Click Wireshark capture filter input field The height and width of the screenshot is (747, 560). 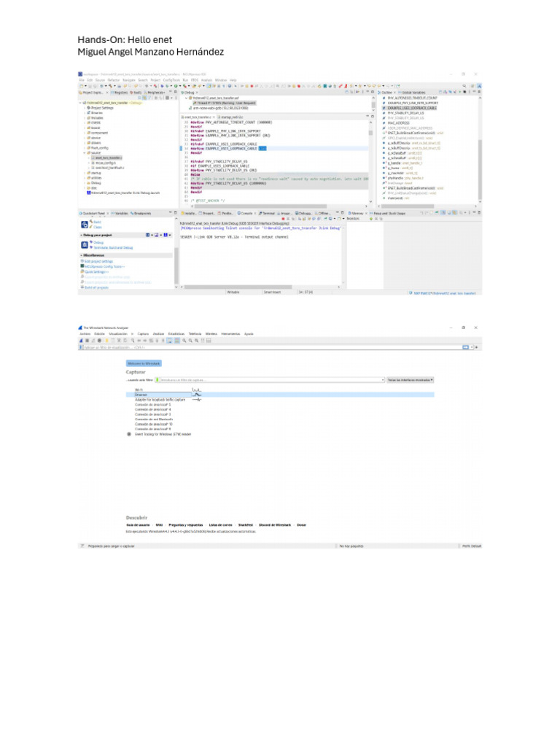click(x=271, y=379)
